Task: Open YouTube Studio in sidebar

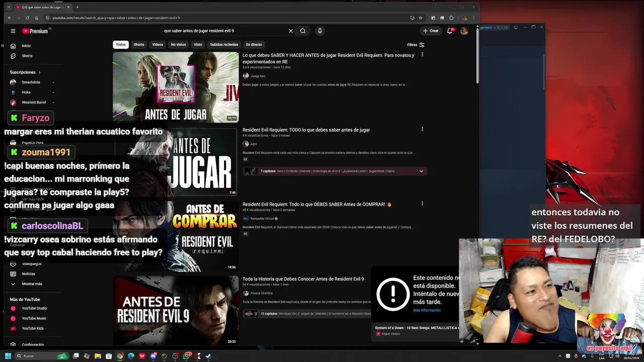Action: click(x=34, y=308)
